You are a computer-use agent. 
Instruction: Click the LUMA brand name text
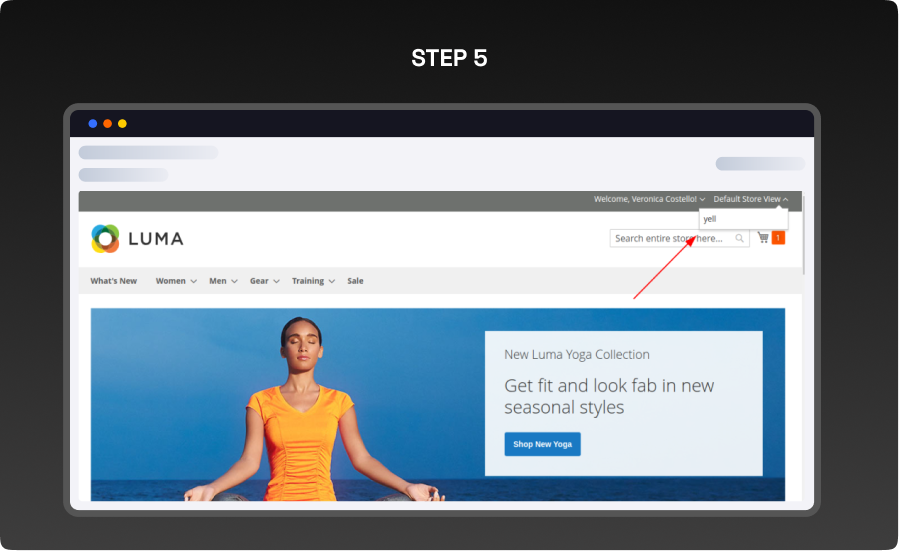pyautogui.click(x=155, y=239)
